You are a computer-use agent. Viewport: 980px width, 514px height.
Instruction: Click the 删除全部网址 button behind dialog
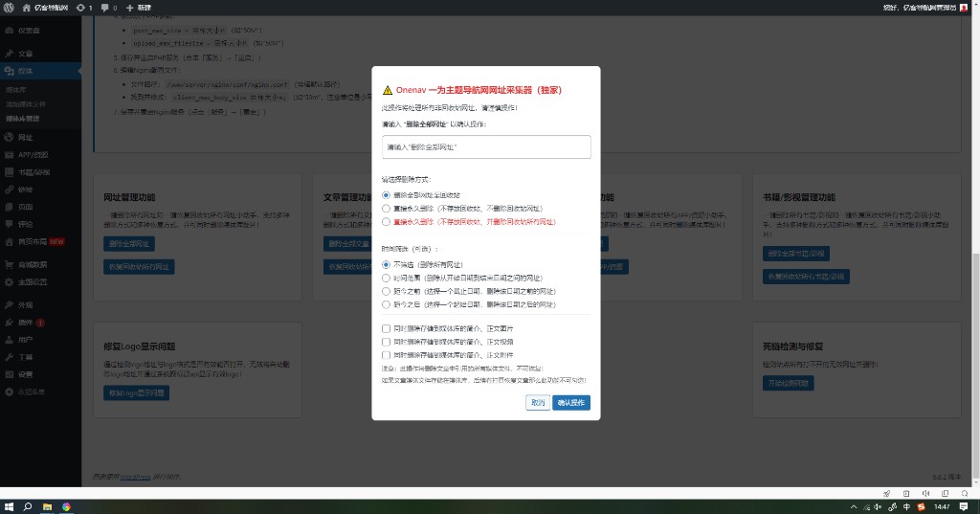[129, 243]
